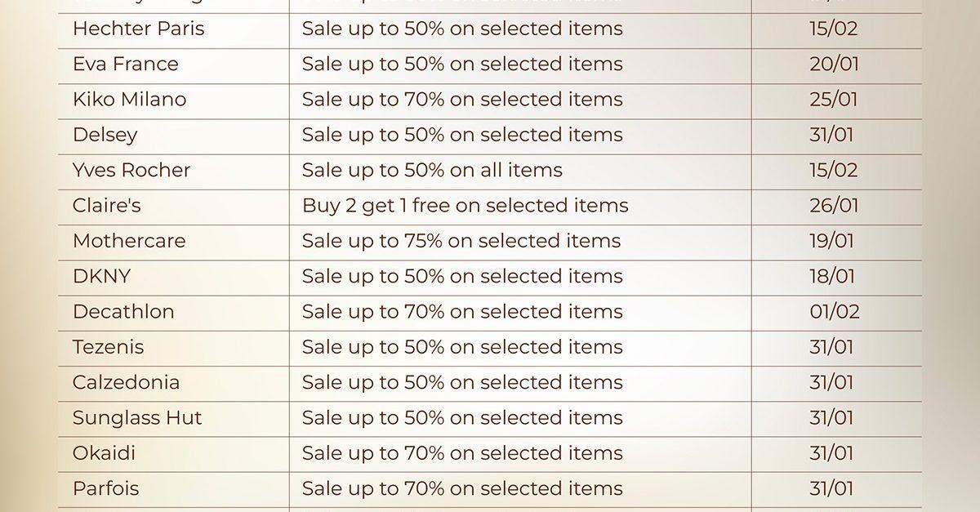Screen dimensions: 980x512
Task: Select the DKNY brand cell
Action: [x=101, y=276]
